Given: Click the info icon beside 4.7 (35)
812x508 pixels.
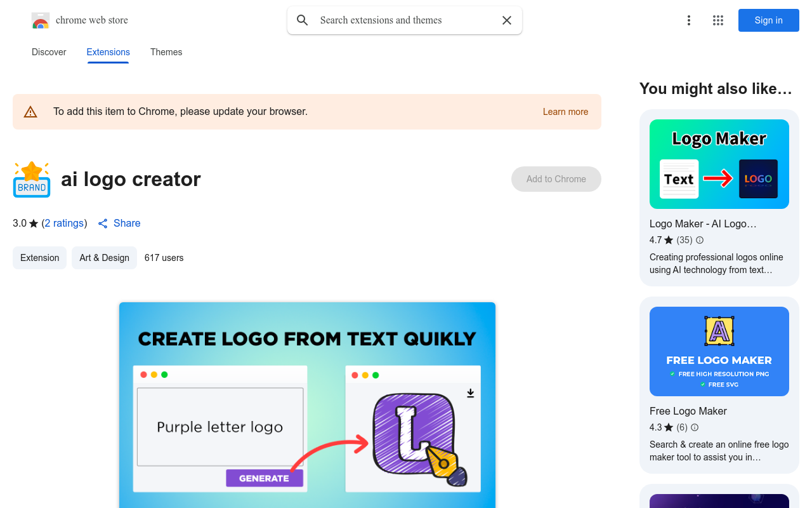Looking at the screenshot, I should click(700, 240).
